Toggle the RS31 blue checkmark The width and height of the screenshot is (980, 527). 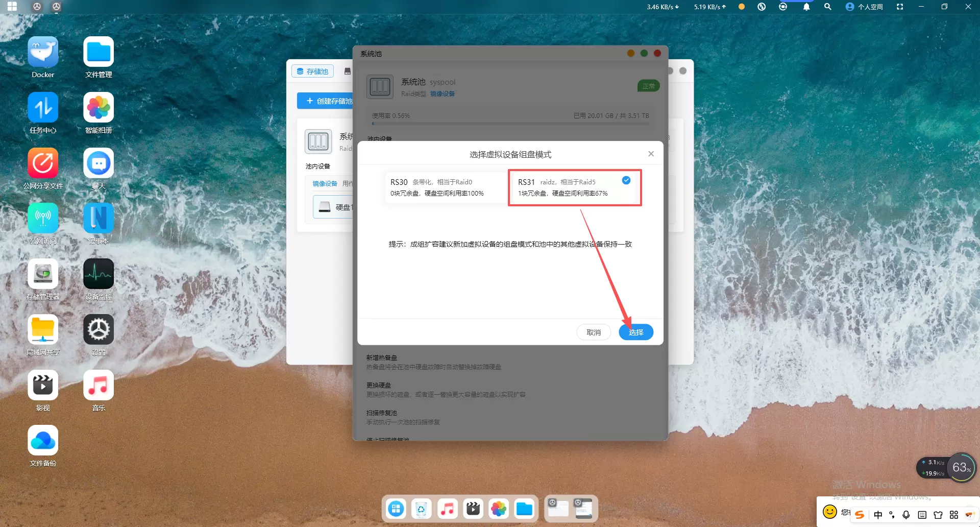tap(626, 180)
